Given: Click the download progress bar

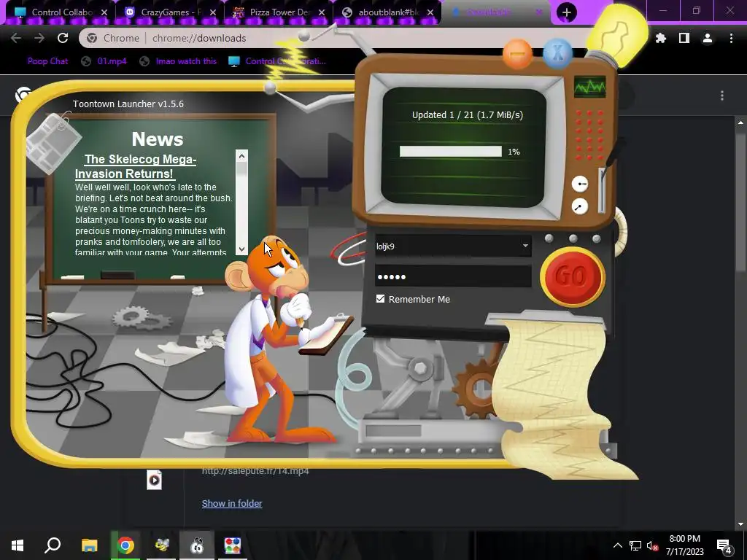Looking at the screenshot, I should tap(450, 152).
